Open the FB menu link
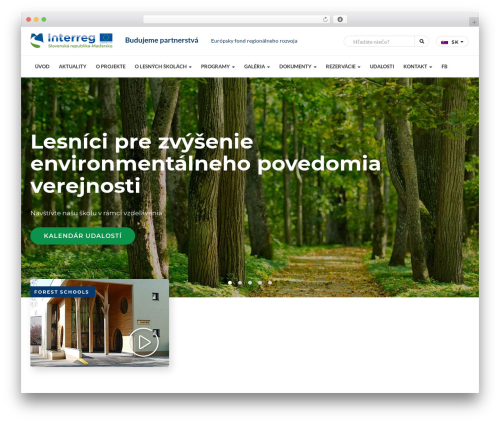 [444, 67]
